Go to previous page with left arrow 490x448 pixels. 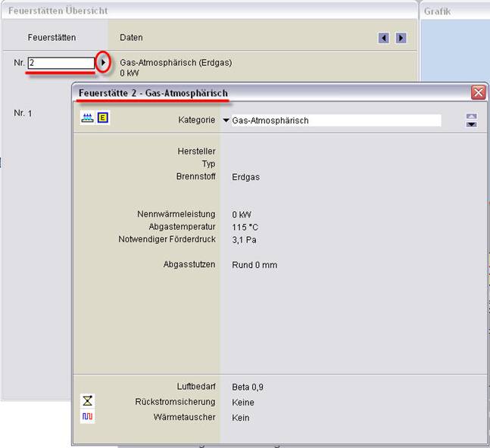[x=383, y=38]
